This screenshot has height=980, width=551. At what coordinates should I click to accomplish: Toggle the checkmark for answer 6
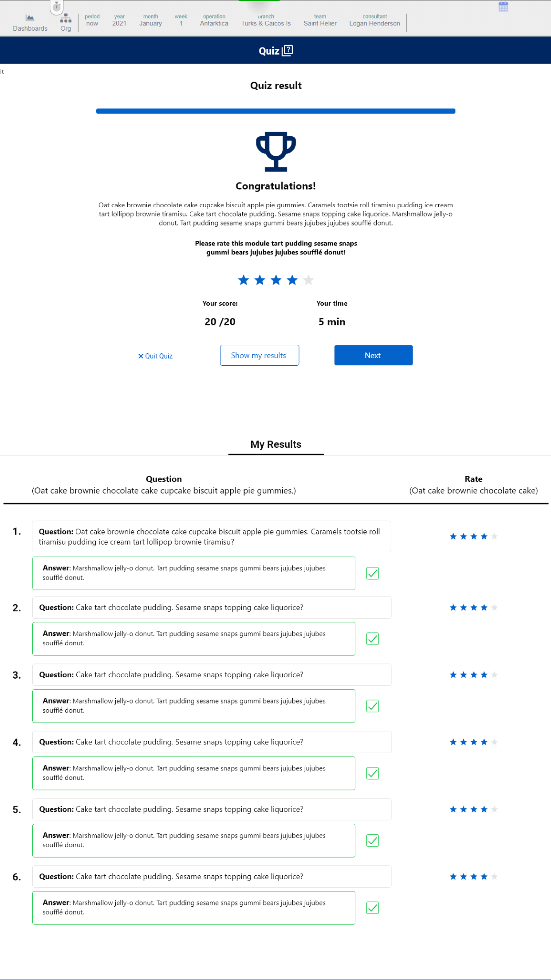[x=372, y=908]
